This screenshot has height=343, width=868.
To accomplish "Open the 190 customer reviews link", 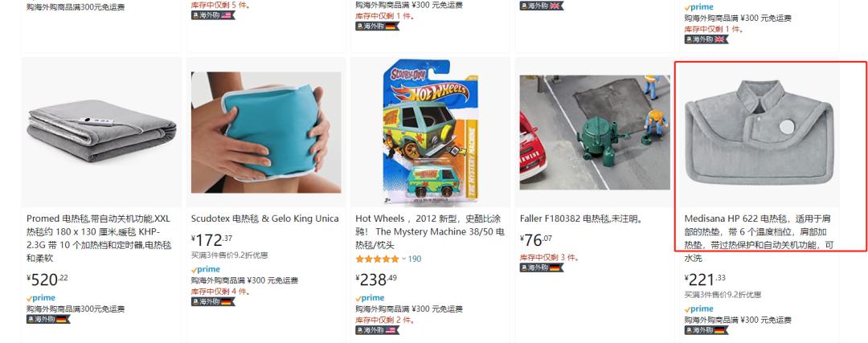I will (x=415, y=259).
